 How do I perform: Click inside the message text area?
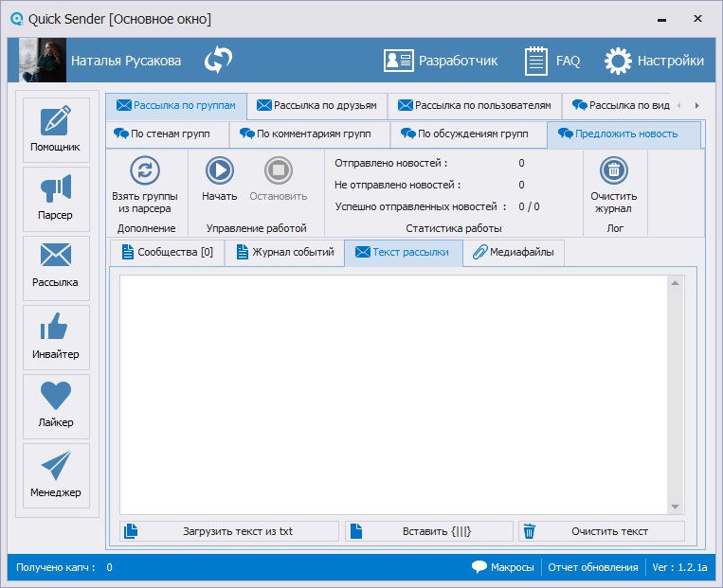(x=393, y=393)
